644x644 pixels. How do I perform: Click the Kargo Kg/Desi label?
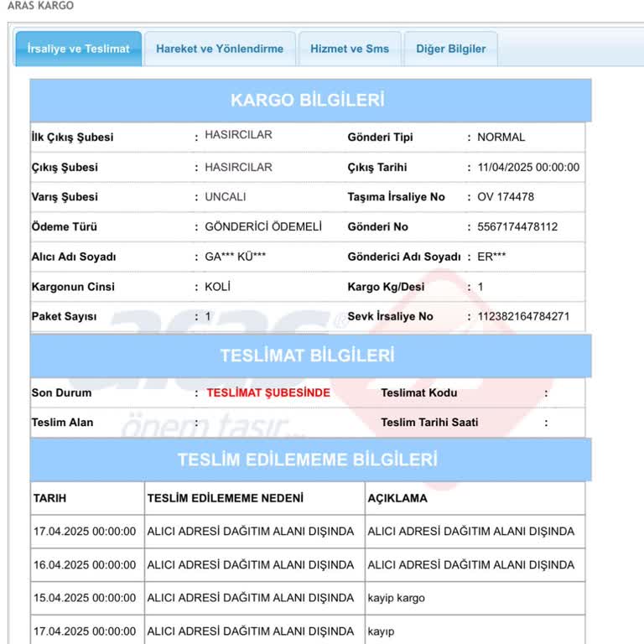(x=386, y=287)
